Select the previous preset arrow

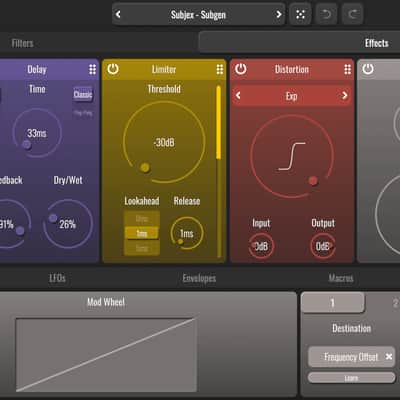[x=118, y=14]
